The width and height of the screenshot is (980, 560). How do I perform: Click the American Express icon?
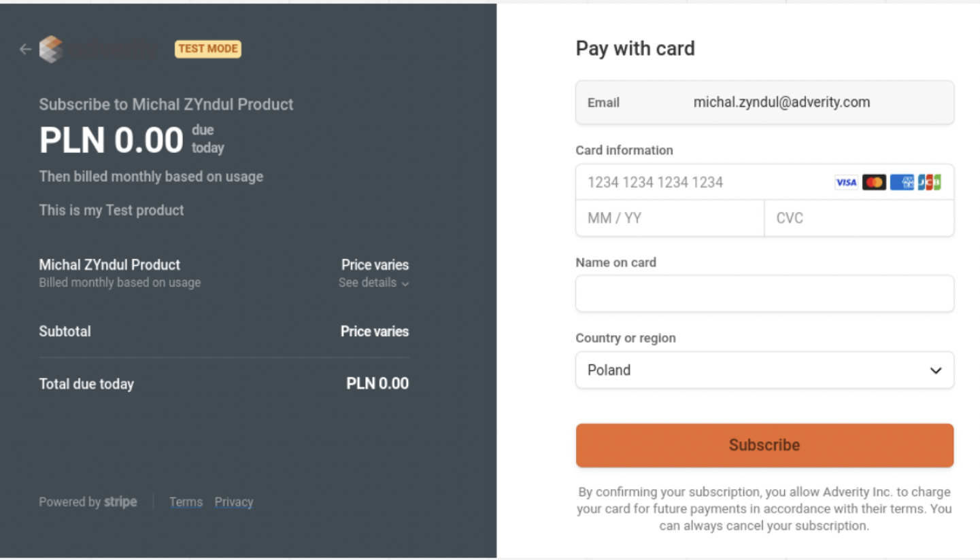pyautogui.click(x=902, y=182)
